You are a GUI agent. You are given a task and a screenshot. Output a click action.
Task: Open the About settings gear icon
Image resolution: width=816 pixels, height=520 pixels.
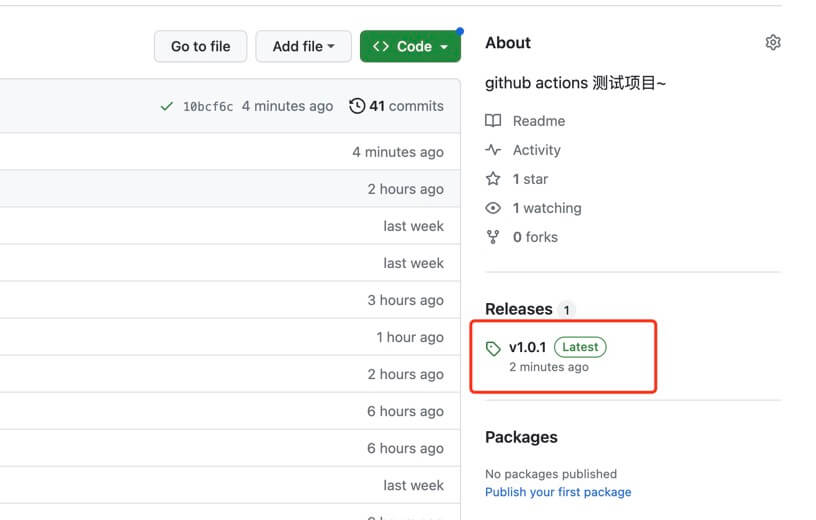coord(772,43)
